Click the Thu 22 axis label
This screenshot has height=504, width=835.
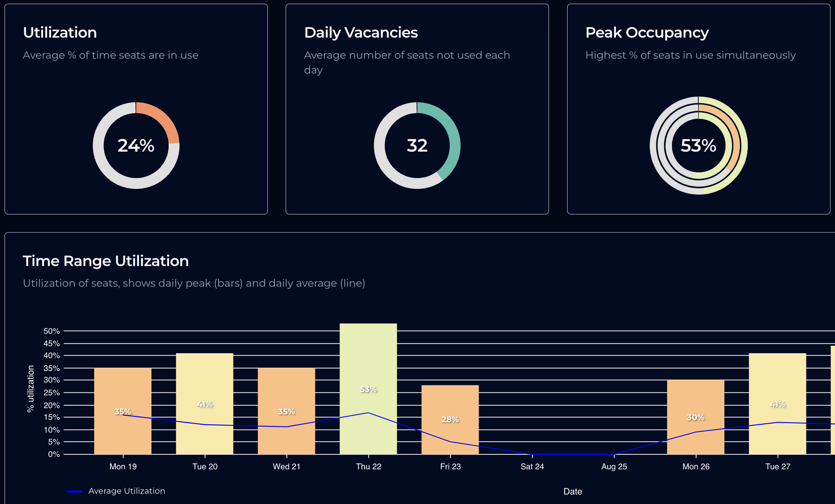coord(368,466)
